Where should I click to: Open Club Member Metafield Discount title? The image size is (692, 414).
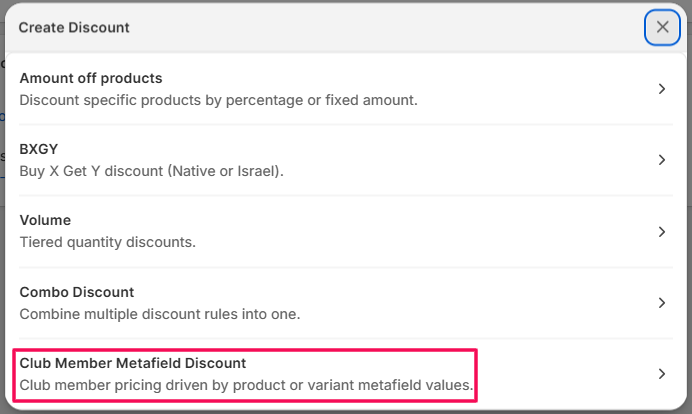[133, 363]
